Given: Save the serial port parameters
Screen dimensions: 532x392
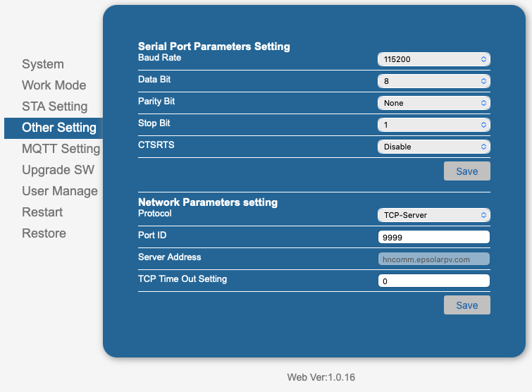Looking at the screenshot, I should point(467,171).
